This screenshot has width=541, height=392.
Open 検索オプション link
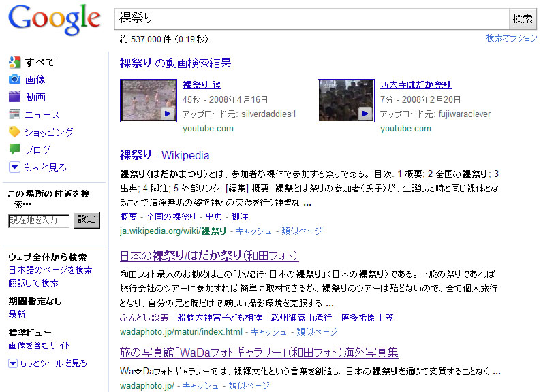coord(511,38)
